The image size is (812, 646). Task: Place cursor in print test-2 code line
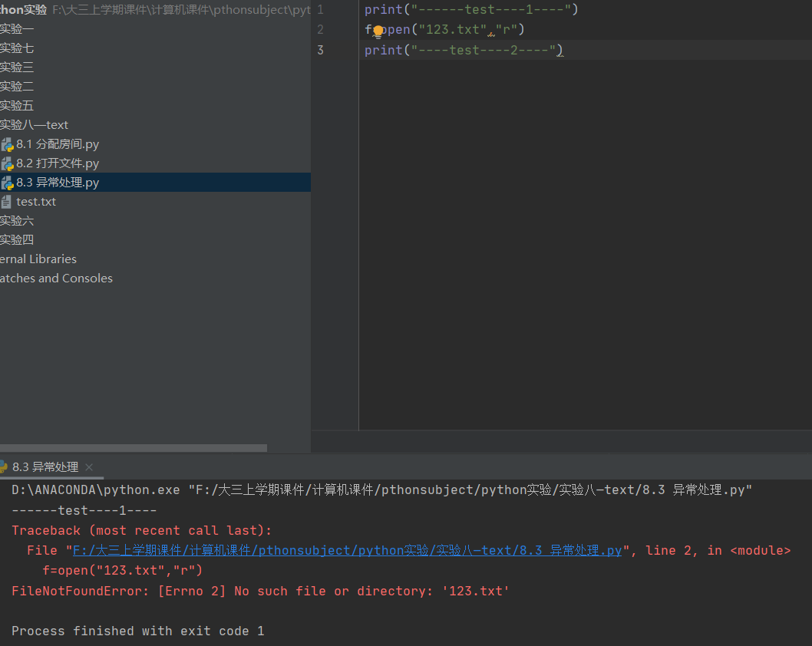pos(464,50)
